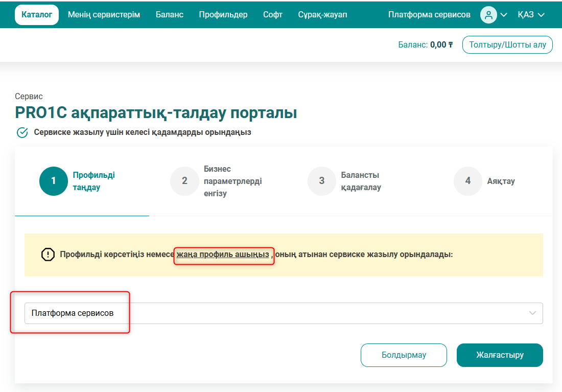Click the checkmark circle icon under title
Screen dimensions: 562x392
point(22,132)
